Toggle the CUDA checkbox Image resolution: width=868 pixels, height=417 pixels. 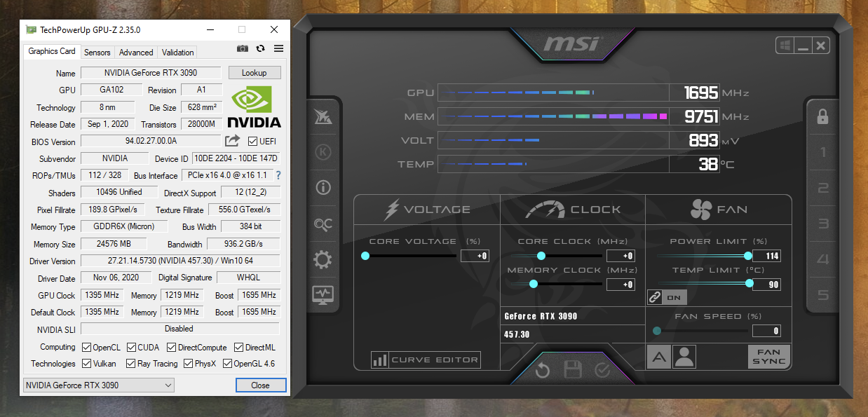131,347
